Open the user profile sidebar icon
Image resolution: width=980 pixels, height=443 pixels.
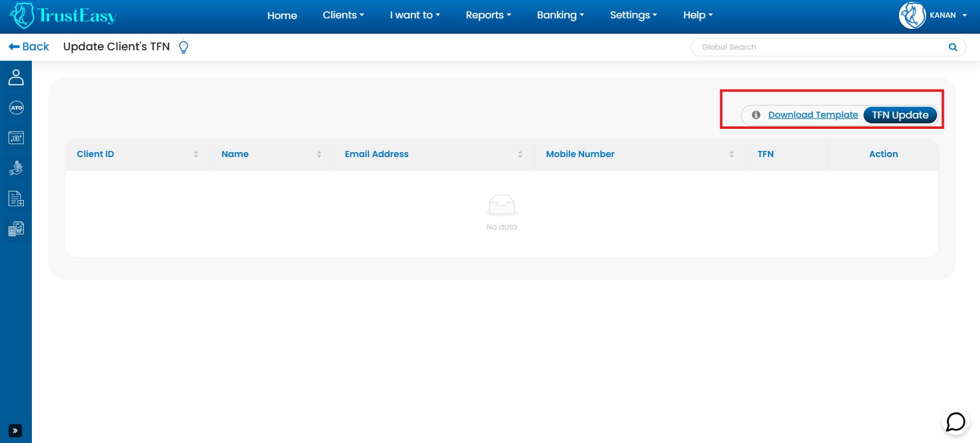(x=16, y=77)
